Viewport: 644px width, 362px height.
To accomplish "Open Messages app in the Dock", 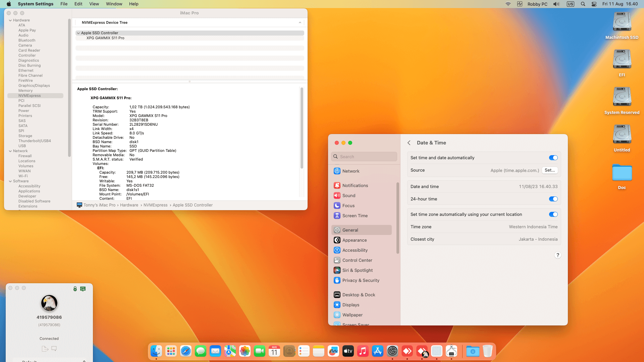I will tap(201, 351).
